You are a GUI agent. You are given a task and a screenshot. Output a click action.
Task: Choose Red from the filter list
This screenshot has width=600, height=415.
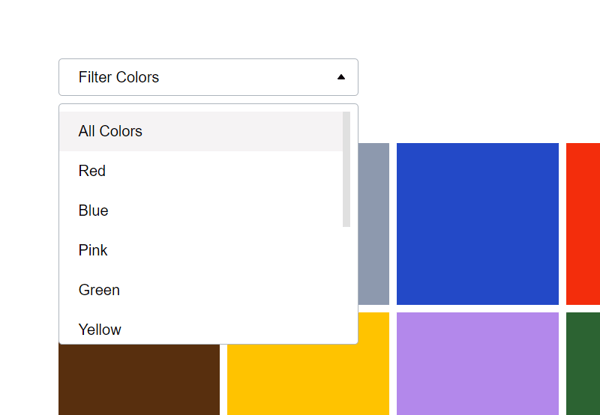coord(92,171)
